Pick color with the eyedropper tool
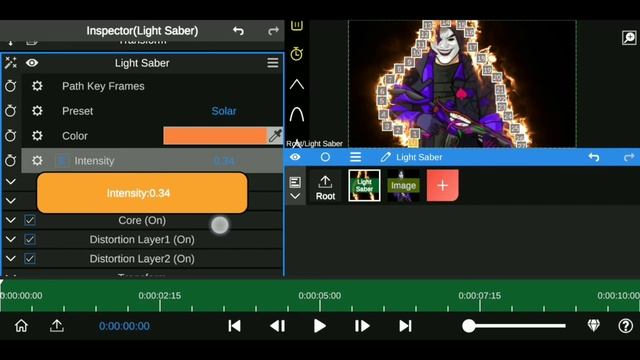Viewport: 640px width, 360px height. click(x=275, y=136)
